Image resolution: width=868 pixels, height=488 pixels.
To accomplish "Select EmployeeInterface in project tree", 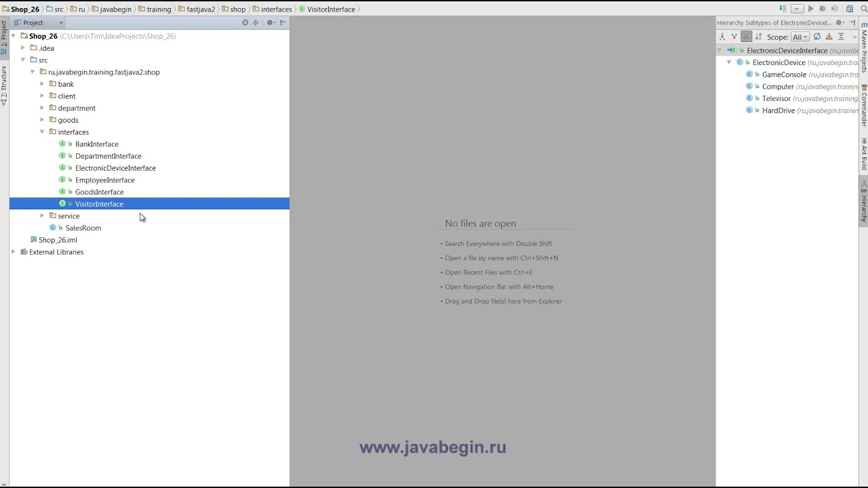I will coord(104,180).
